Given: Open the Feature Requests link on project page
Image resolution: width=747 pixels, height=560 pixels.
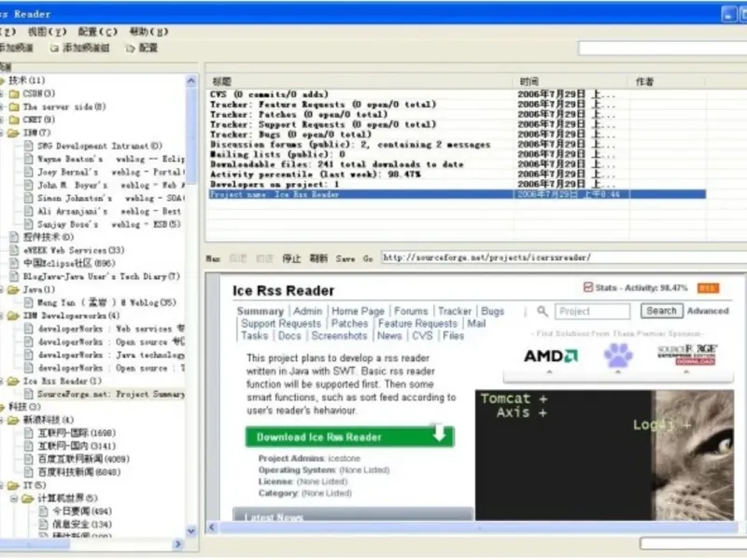Looking at the screenshot, I should point(417,323).
